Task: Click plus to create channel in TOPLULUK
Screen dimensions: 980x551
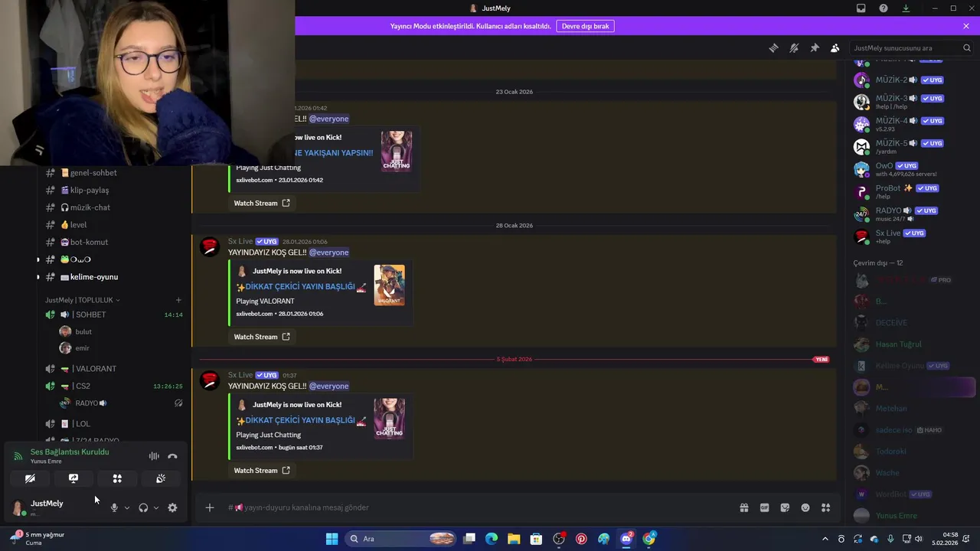Action: (178, 300)
